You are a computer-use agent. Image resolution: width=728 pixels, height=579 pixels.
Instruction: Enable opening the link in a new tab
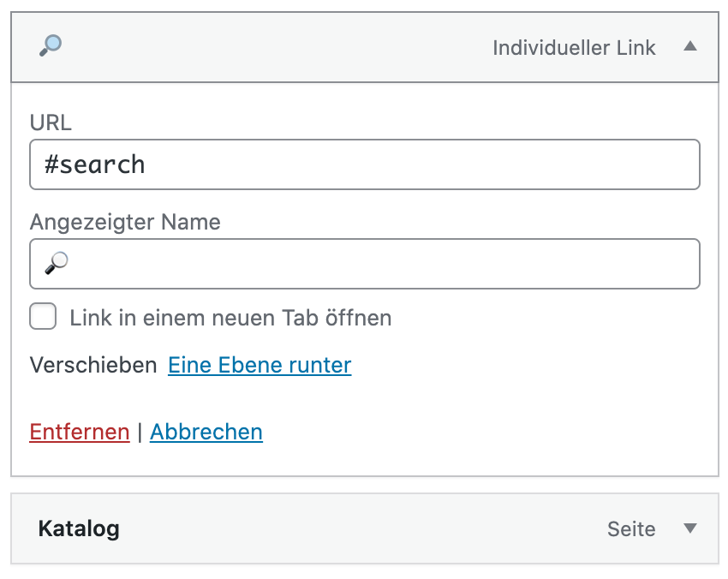click(43, 317)
